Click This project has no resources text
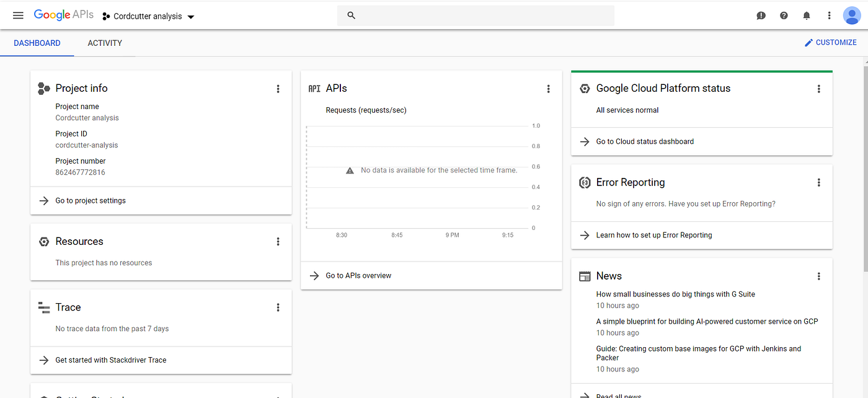The image size is (868, 398). click(x=104, y=263)
